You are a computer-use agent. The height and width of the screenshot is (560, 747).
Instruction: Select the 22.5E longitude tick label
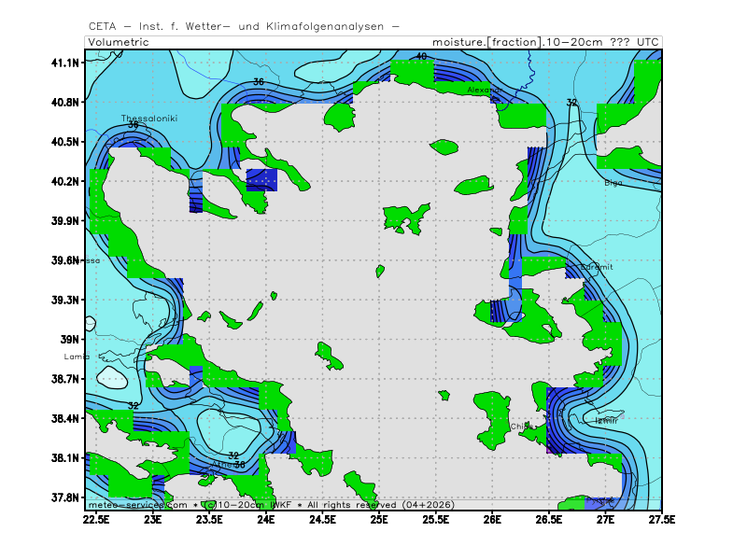tap(97, 517)
